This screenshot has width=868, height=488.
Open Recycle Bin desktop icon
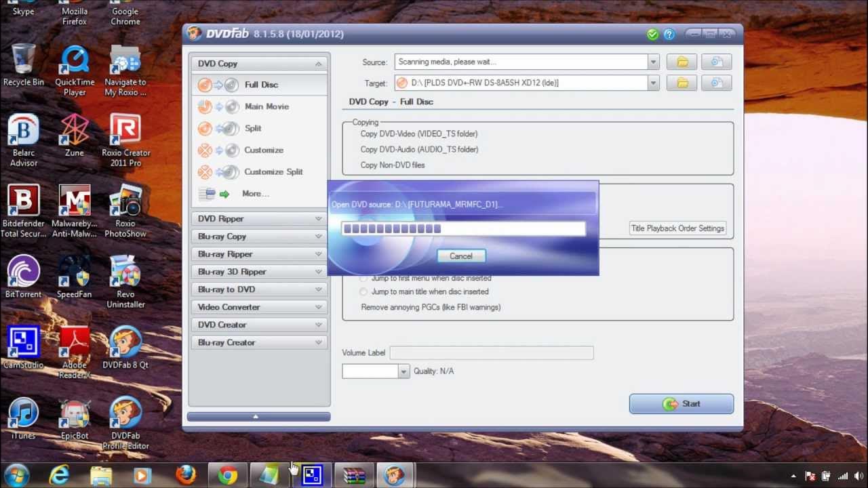coord(24,66)
